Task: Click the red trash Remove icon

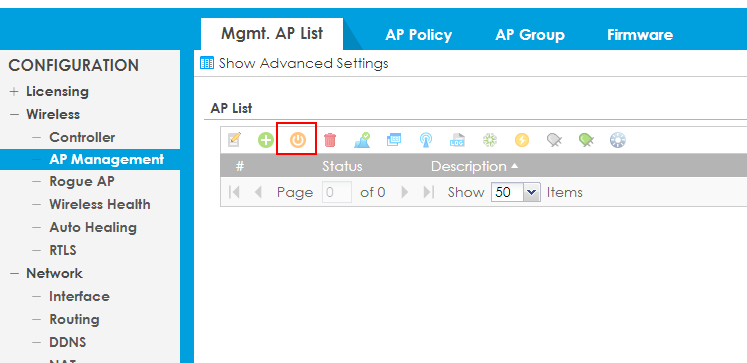Action: coord(330,140)
